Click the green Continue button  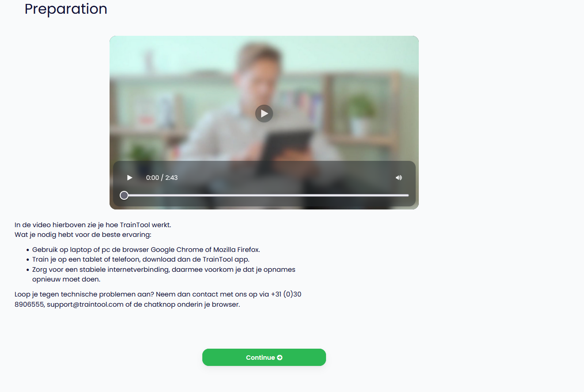point(264,358)
